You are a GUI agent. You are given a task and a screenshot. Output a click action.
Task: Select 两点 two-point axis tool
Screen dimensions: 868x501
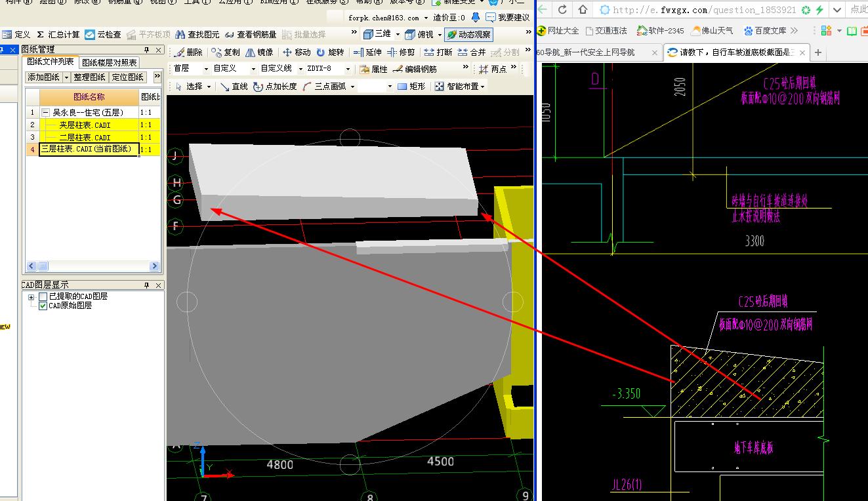pos(493,69)
